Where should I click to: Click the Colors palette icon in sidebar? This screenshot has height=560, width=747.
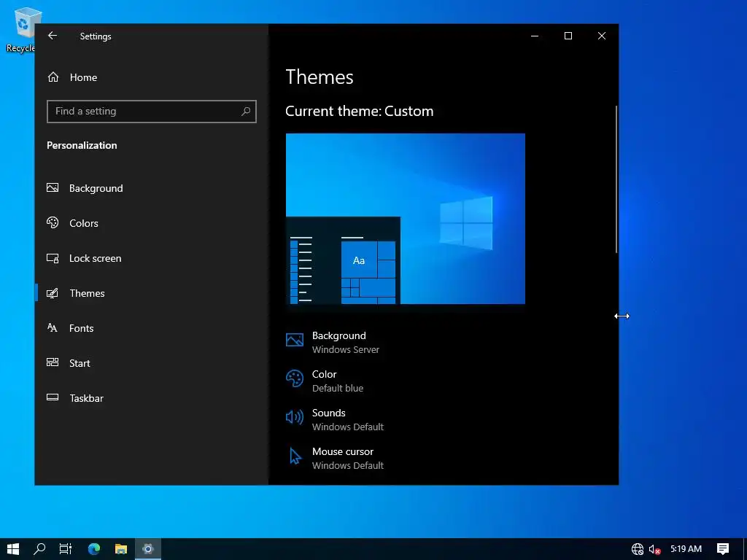click(x=53, y=222)
